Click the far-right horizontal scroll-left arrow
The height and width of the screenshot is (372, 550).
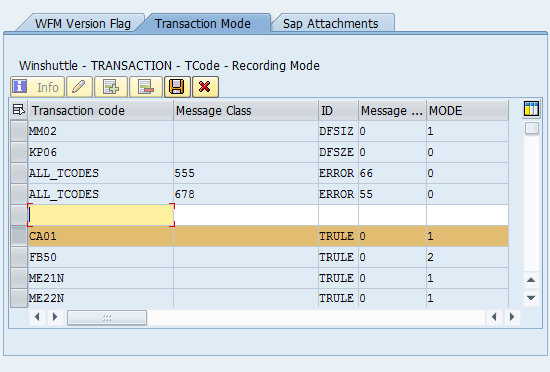click(x=494, y=317)
